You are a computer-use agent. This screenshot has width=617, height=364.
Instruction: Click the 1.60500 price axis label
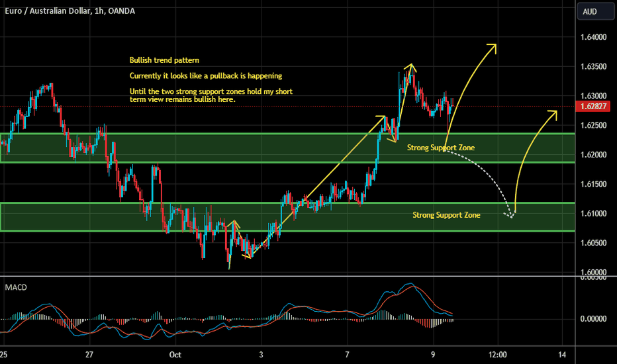coord(593,243)
